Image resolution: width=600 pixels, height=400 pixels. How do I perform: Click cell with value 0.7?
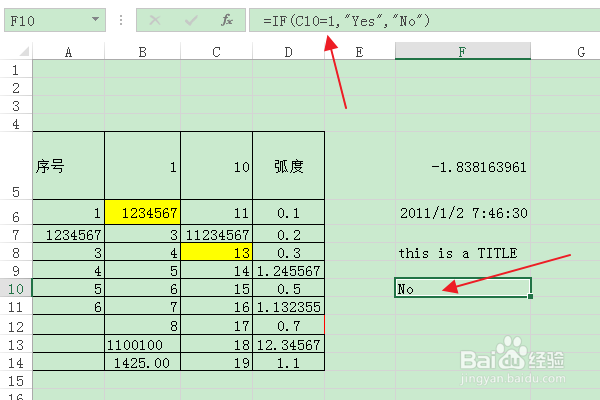pos(289,325)
